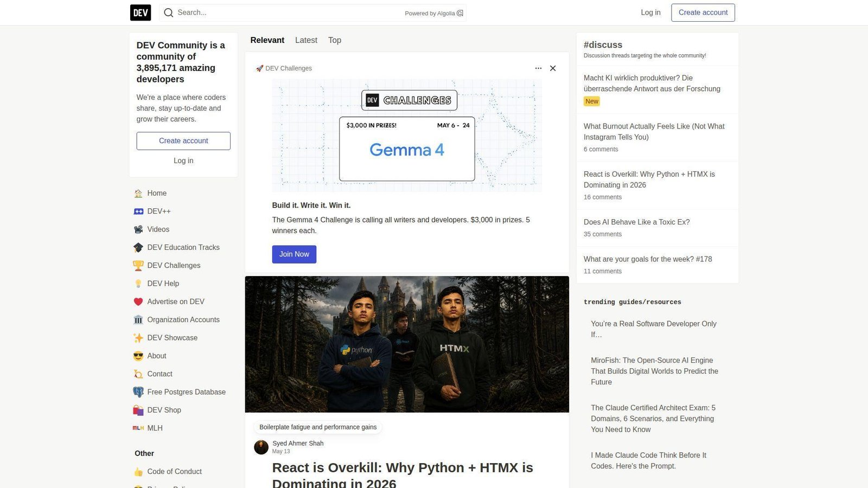Click Log in under sidebar Create account
Viewport: 868px width, 488px height.
click(x=183, y=160)
